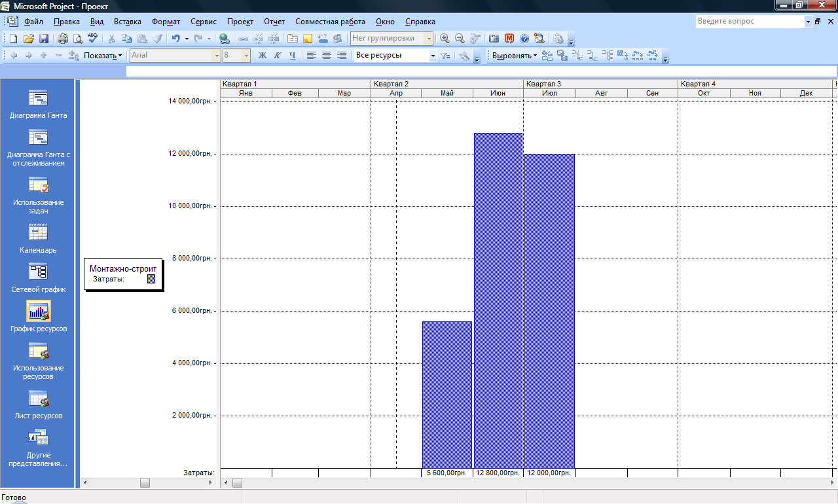Open the Undo history dropdown arrow
The width and height of the screenshot is (838, 504).
pyautogui.click(x=187, y=39)
